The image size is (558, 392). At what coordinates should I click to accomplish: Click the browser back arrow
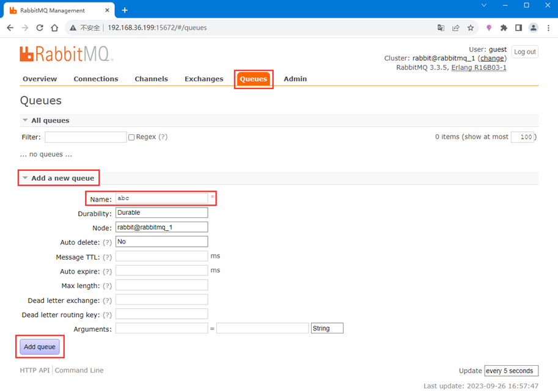10,27
